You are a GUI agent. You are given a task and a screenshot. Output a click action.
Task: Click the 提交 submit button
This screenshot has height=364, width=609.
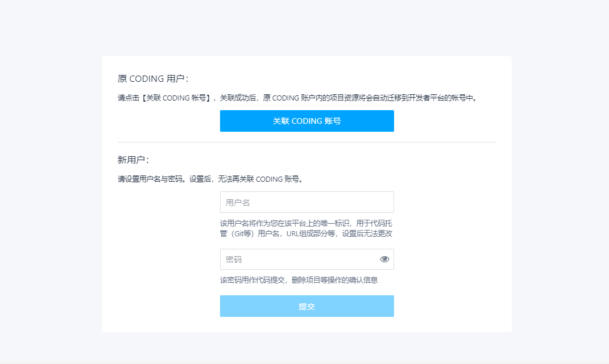click(x=307, y=306)
